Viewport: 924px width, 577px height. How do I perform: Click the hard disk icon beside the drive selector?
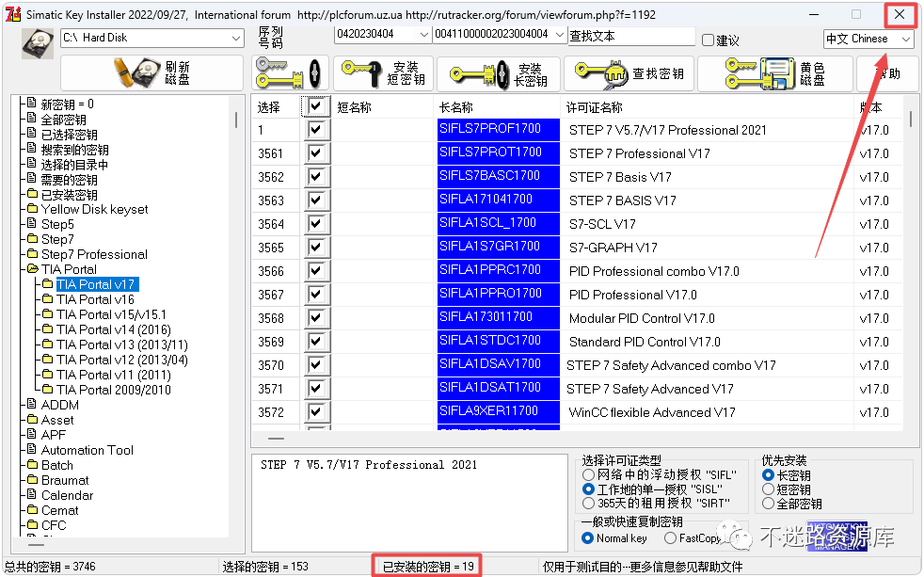38,44
